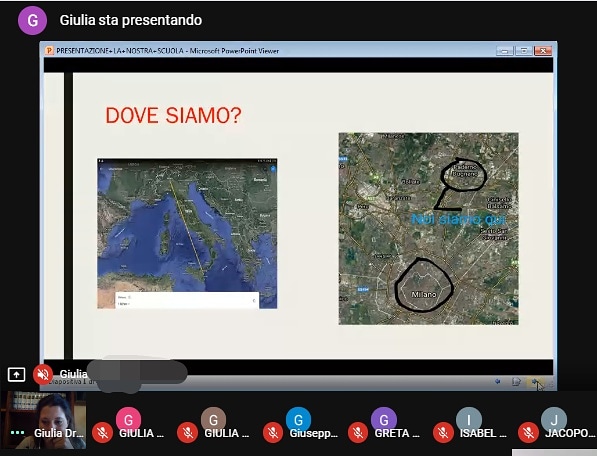Click muted mic icon of JACOPO

point(528,433)
